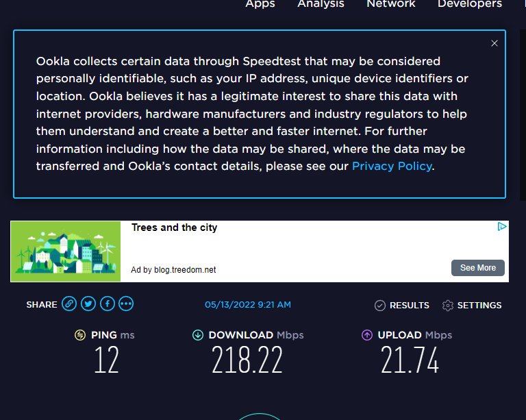The height and width of the screenshot is (420, 526).
Task: Open the RESULTS page link
Action: 410,306
